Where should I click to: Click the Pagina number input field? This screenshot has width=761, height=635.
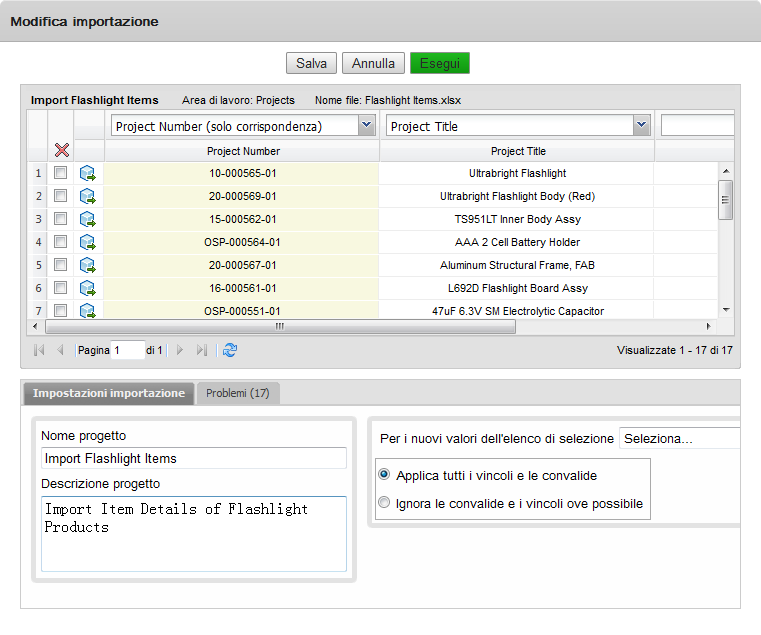(128, 350)
